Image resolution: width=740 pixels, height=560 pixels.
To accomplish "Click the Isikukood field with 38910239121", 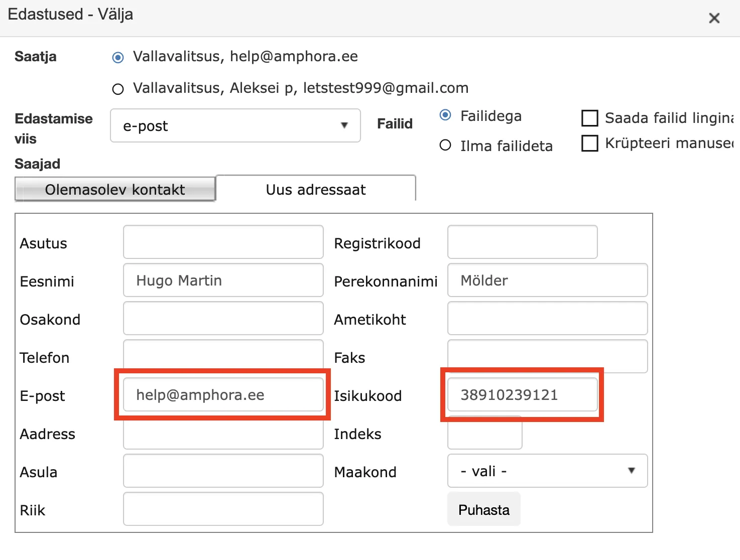I will (523, 394).
